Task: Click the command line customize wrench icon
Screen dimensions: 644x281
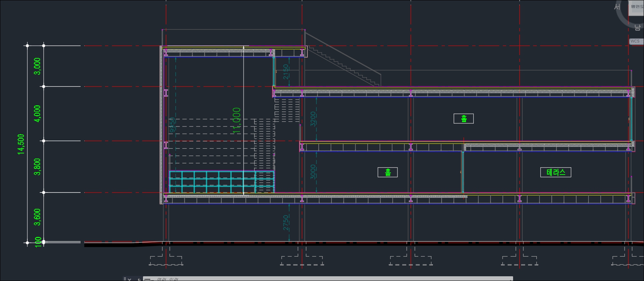Action: click(x=139, y=279)
